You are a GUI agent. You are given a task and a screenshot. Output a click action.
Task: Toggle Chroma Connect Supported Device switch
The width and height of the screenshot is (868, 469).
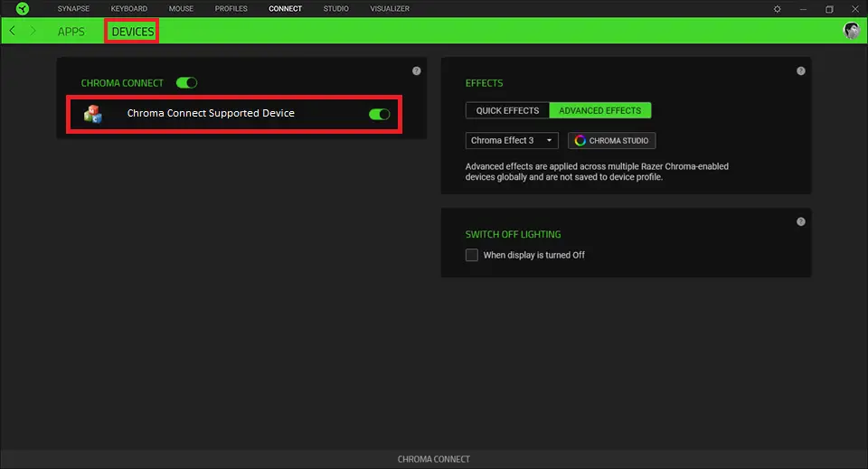pos(380,115)
